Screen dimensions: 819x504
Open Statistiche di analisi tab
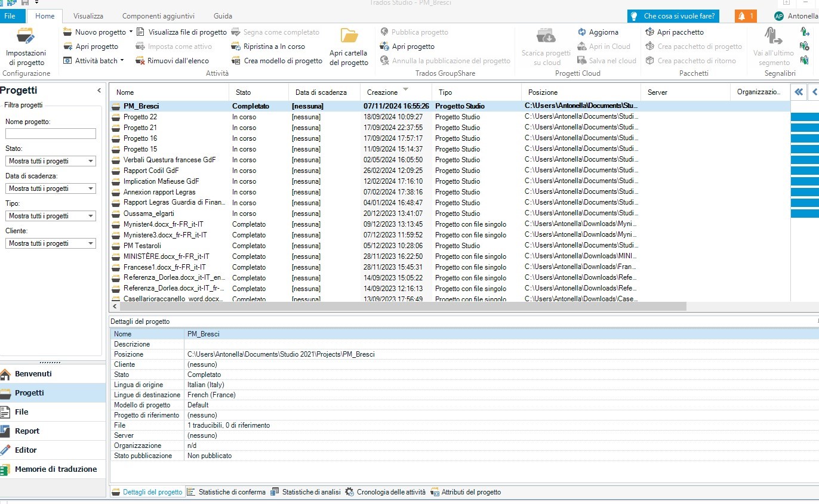305,492
